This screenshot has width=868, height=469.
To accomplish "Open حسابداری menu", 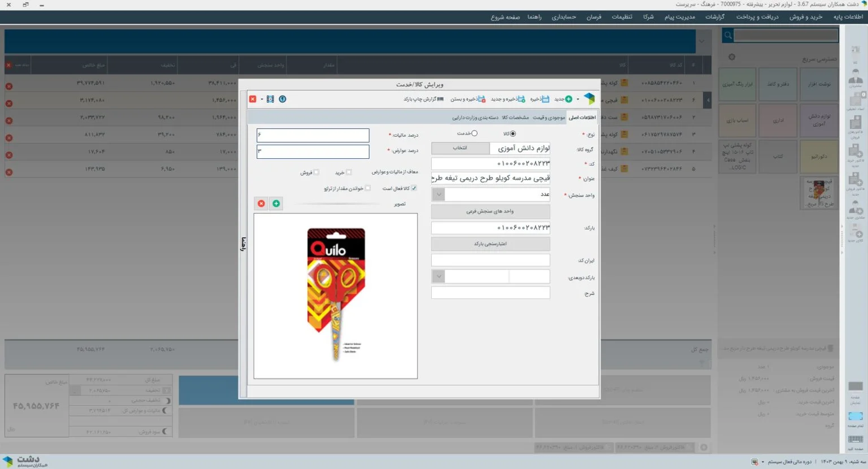I will pyautogui.click(x=564, y=17).
